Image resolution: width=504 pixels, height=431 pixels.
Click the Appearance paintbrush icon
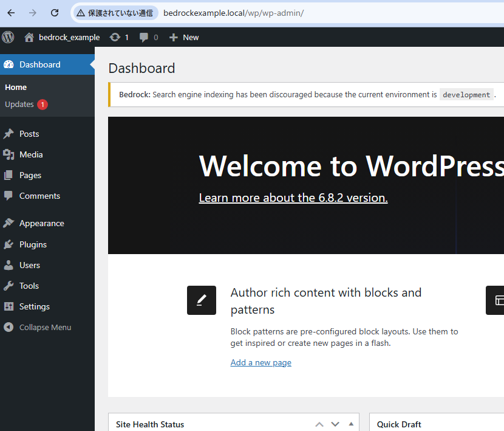point(9,223)
